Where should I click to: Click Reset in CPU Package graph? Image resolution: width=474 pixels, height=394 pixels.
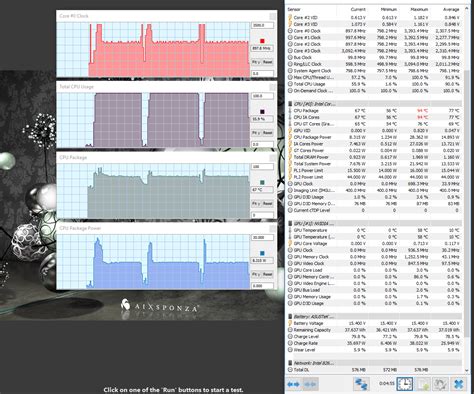(x=268, y=203)
